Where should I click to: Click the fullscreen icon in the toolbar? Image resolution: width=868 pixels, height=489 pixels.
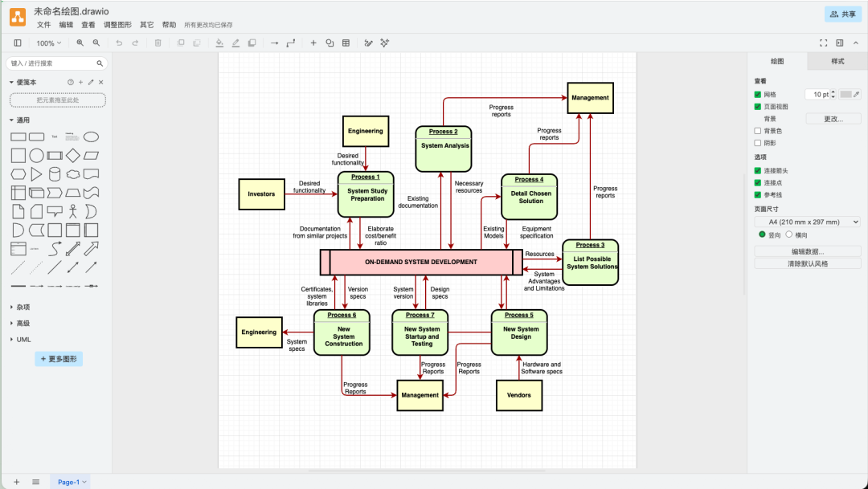click(824, 43)
